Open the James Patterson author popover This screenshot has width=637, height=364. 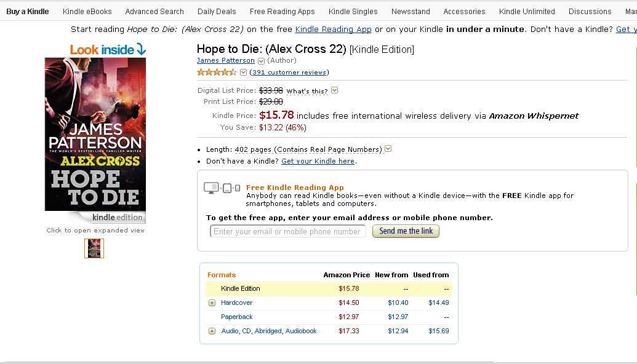tap(261, 60)
